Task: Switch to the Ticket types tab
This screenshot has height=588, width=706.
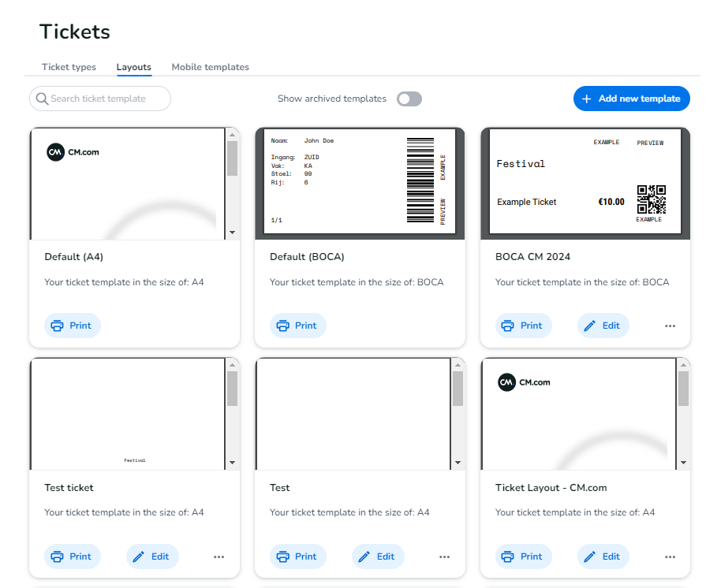Action: tap(69, 67)
